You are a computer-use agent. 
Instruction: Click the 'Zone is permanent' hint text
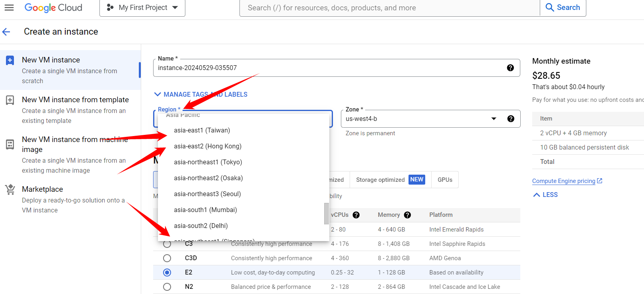click(x=370, y=133)
